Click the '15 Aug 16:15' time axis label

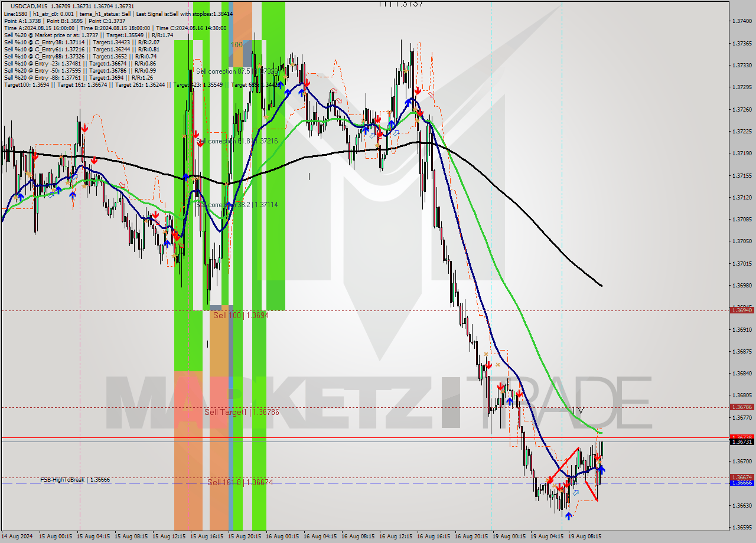pyautogui.click(x=207, y=537)
